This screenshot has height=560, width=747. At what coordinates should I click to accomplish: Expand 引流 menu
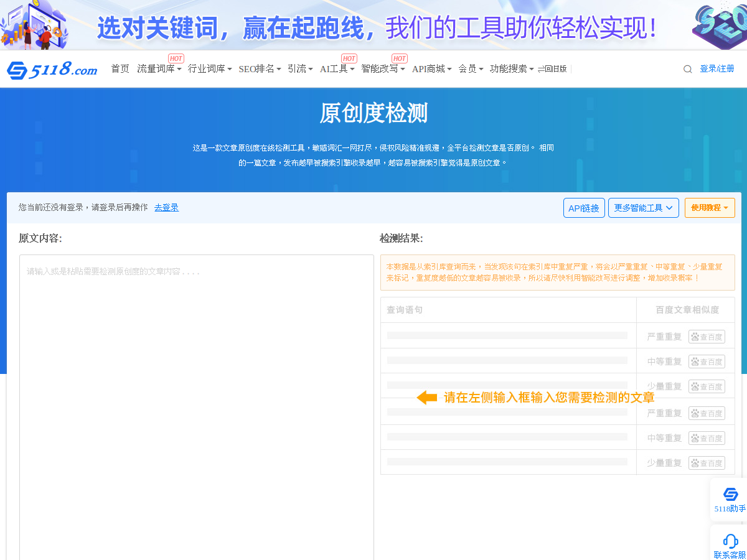click(301, 69)
